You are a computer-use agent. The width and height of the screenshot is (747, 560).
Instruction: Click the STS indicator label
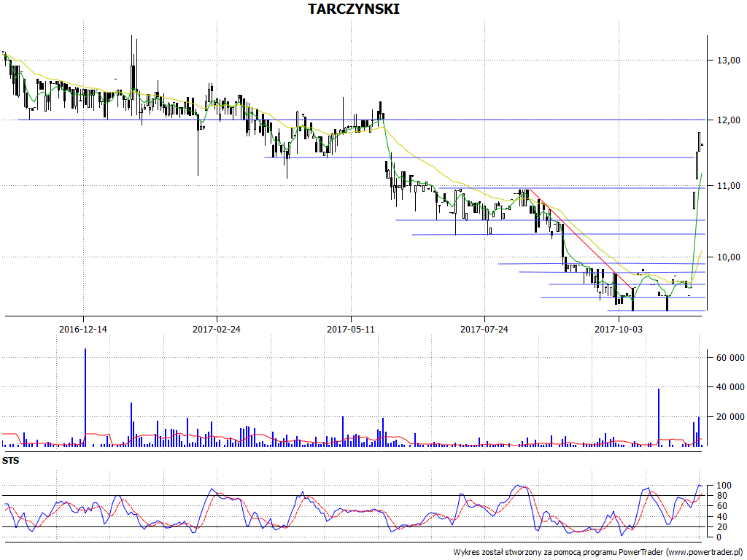[x=10, y=461]
